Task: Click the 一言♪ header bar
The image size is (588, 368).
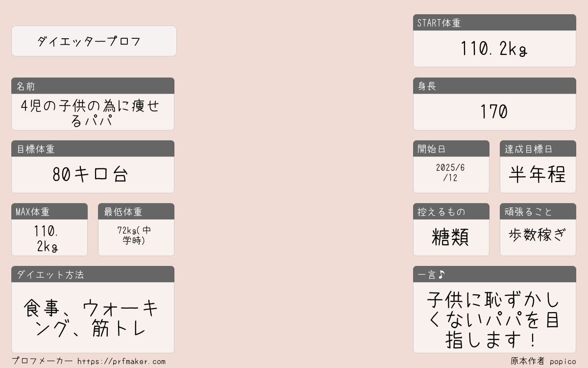Action: 494,274
